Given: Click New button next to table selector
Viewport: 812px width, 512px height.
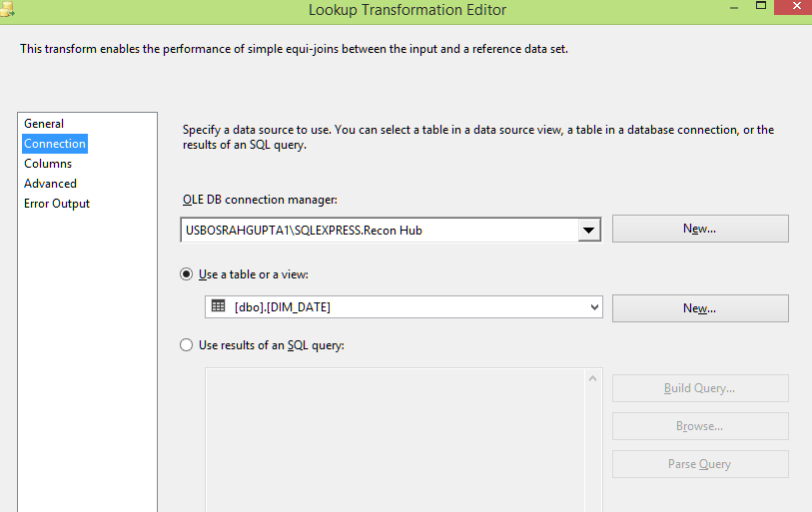Looking at the screenshot, I should click(700, 308).
